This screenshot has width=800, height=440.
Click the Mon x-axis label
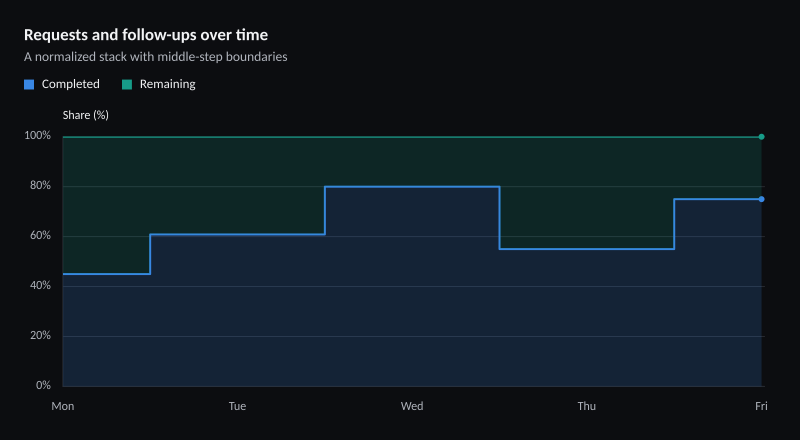click(x=63, y=406)
